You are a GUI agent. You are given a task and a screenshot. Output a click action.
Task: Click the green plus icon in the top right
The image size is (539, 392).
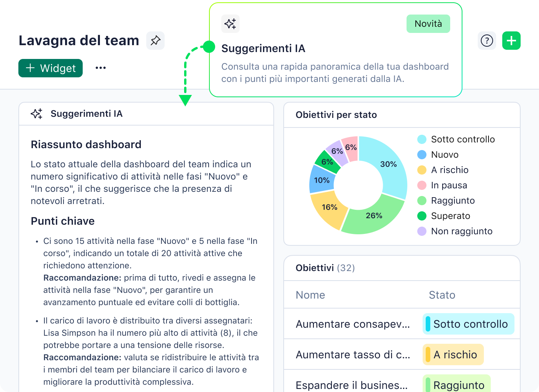(x=511, y=41)
